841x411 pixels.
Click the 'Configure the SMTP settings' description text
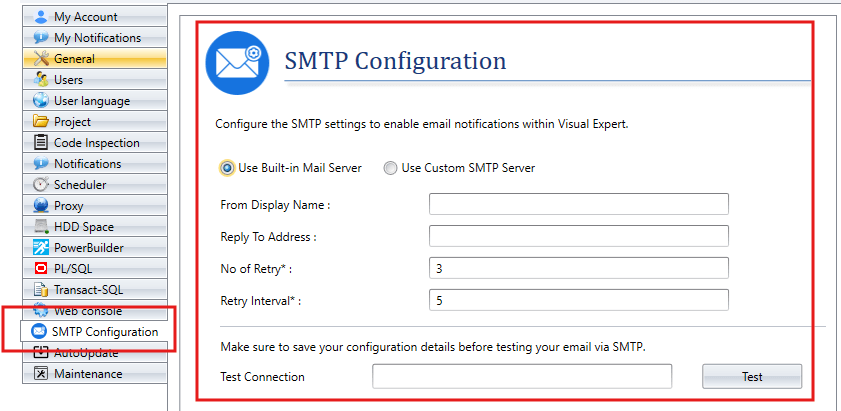click(x=422, y=124)
